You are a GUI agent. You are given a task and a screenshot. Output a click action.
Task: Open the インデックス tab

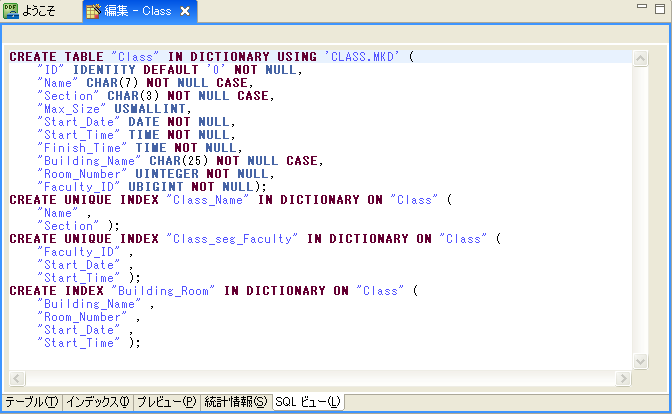97,402
